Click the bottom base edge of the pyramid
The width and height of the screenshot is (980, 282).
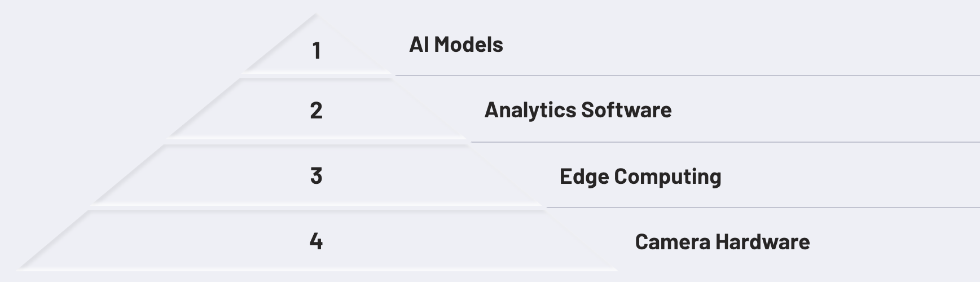click(x=316, y=269)
